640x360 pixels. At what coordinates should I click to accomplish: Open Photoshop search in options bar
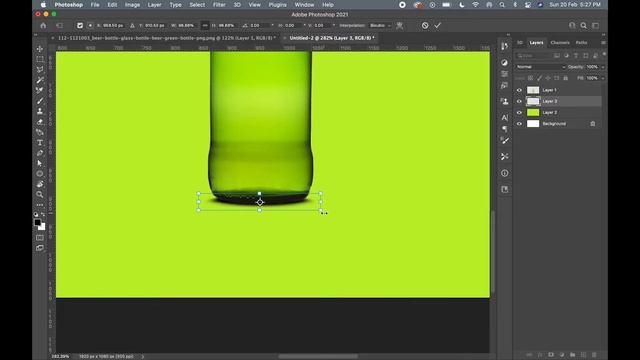click(584, 25)
